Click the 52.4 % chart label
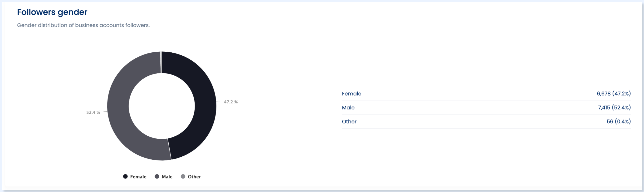 click(93, 112)
